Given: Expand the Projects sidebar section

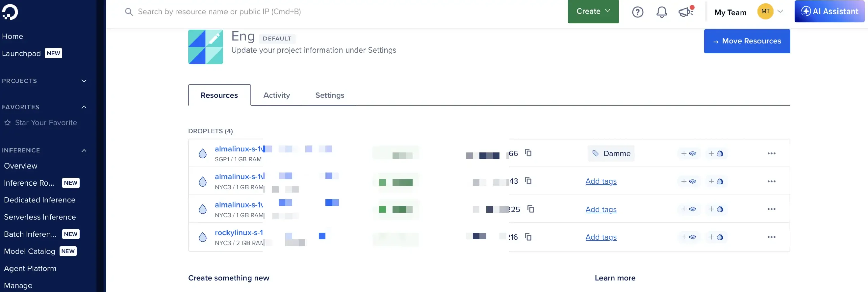Looking at the screenshot, I should click(84, 81).
